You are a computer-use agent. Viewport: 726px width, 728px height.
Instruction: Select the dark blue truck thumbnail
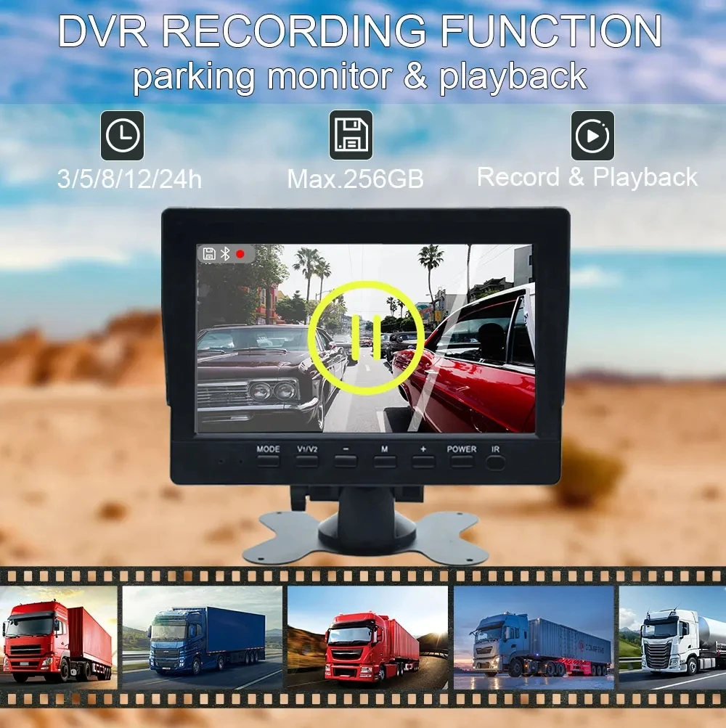pyautogui.click(x=202, y=638)
